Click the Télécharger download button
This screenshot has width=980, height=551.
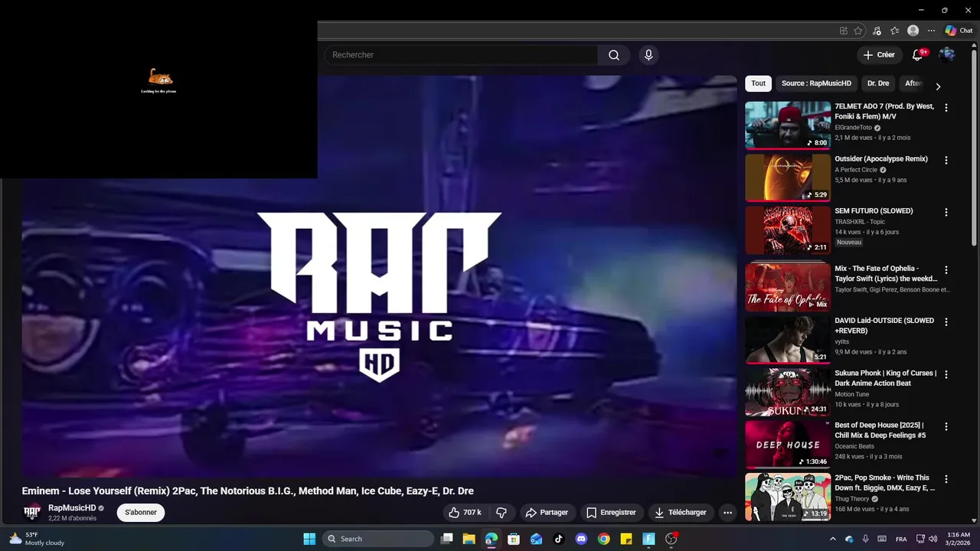[x=681, y=513]
